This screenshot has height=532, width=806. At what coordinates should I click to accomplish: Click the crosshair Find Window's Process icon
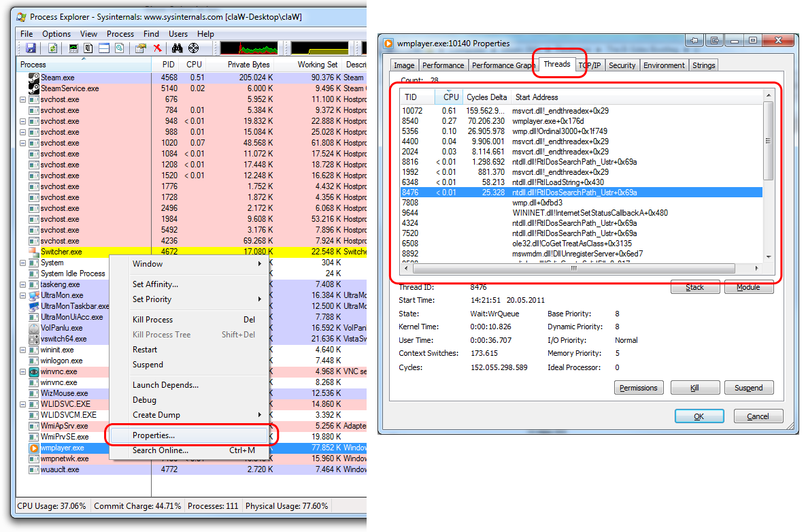[x=193, y=48]
